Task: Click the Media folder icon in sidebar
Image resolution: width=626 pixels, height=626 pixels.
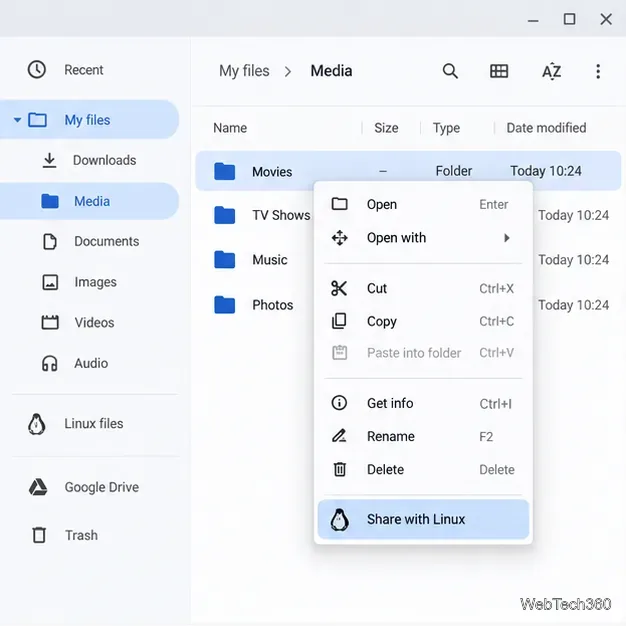Action: coord(50,201)
